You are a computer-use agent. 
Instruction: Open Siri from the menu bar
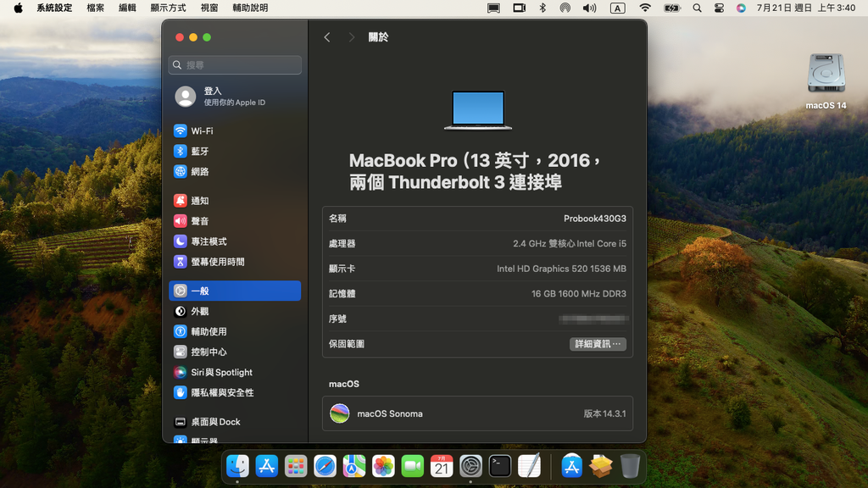pyautogui.click(x=741, y=8)
